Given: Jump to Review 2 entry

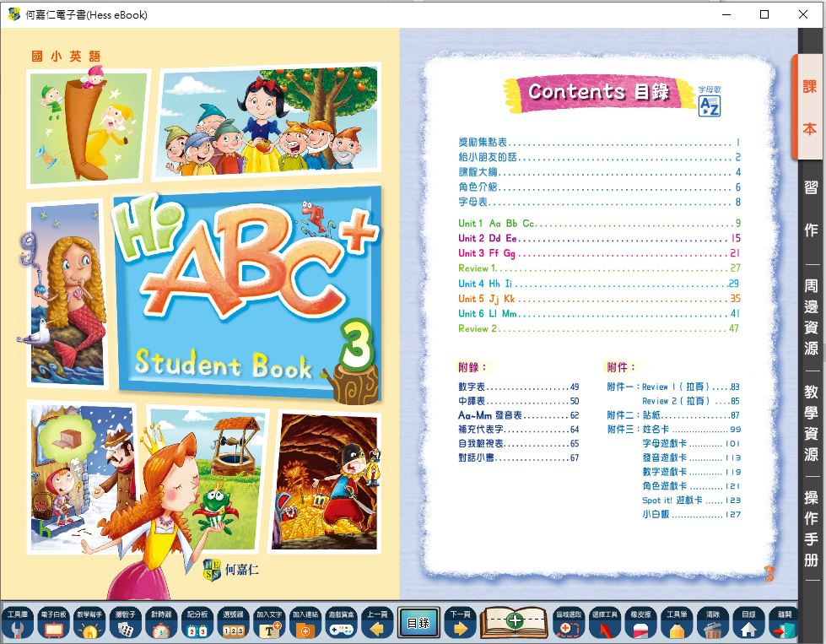Looking at the screenshot, I should tap(600, 329).
